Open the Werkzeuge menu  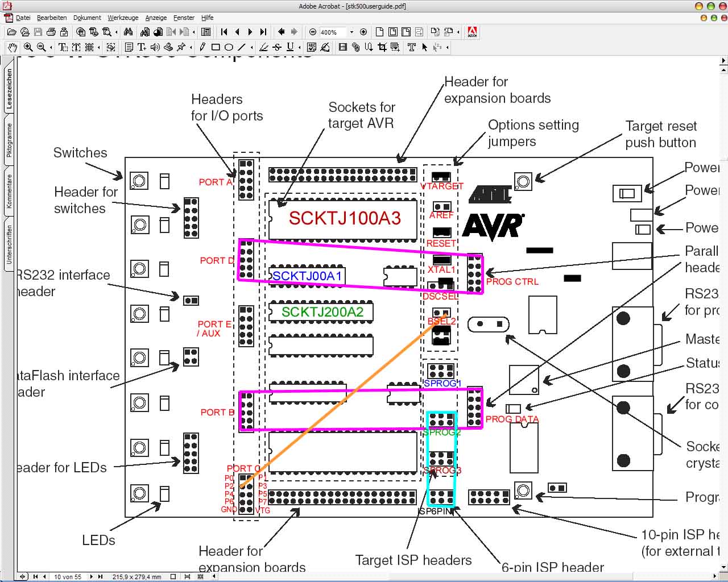coord(123,18)
